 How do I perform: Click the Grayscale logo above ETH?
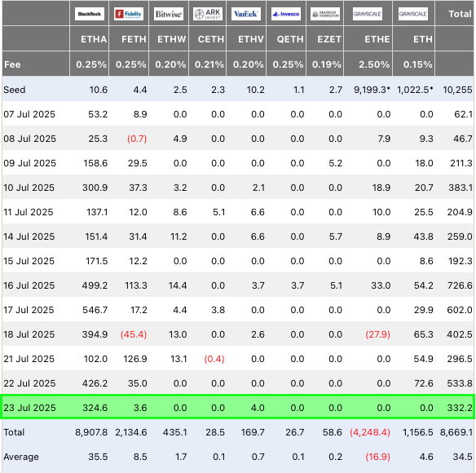tap(413, 14)
